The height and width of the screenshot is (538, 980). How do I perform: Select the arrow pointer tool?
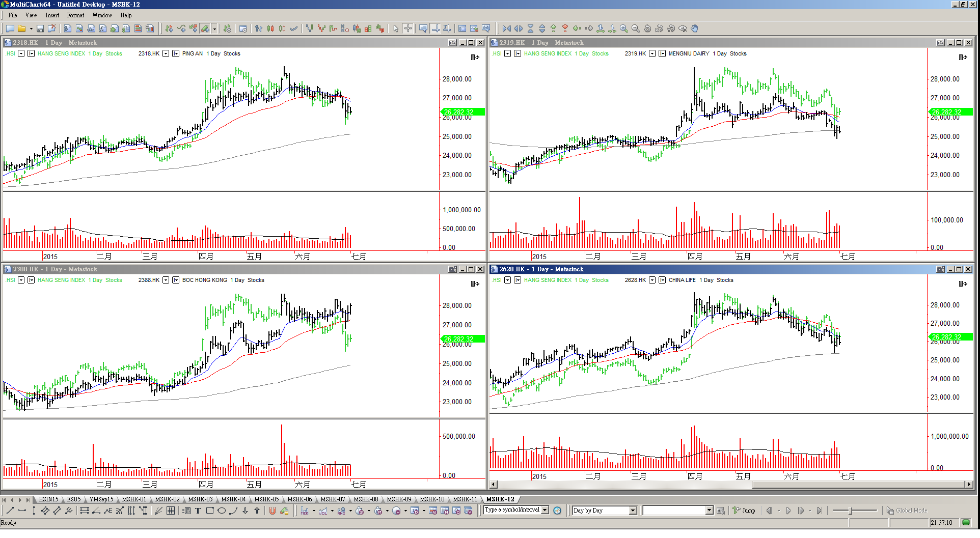coord(396,29)
